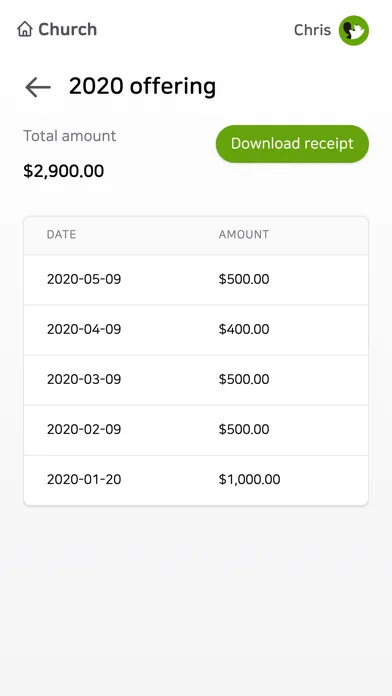The width and height of the screenshot is (392, 696).
Task: Click the $400.00 amount cell
Action: tap(244, 329)
